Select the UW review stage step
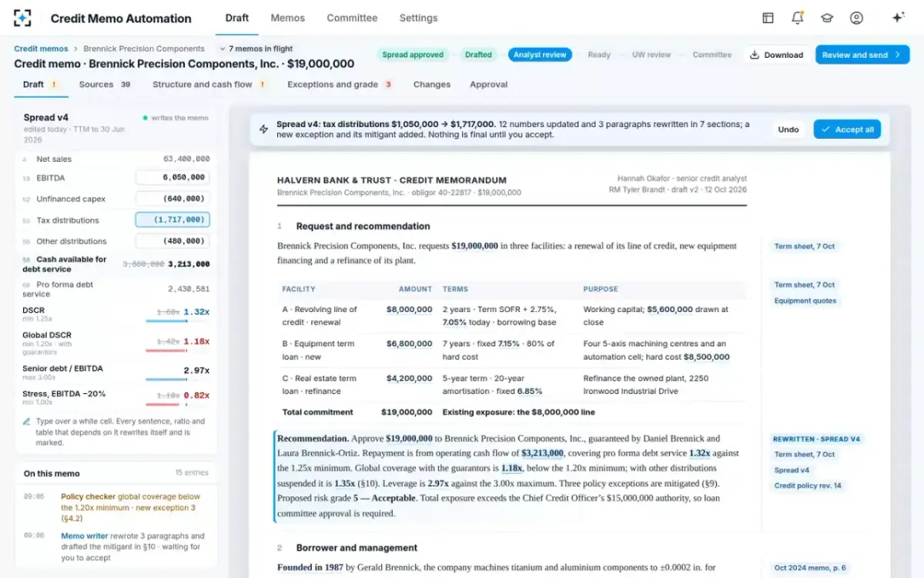The height and width of the screenshot is (578, 924). 651,55
